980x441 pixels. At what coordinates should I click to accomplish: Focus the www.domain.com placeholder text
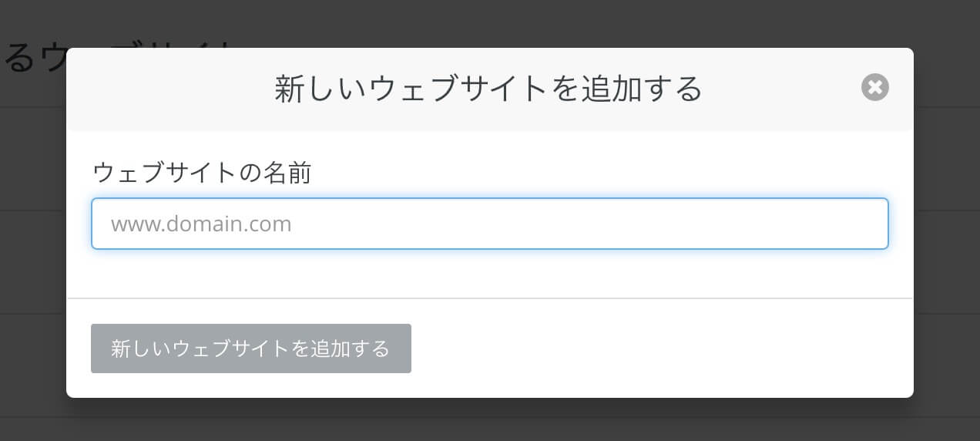click(201, 224)
